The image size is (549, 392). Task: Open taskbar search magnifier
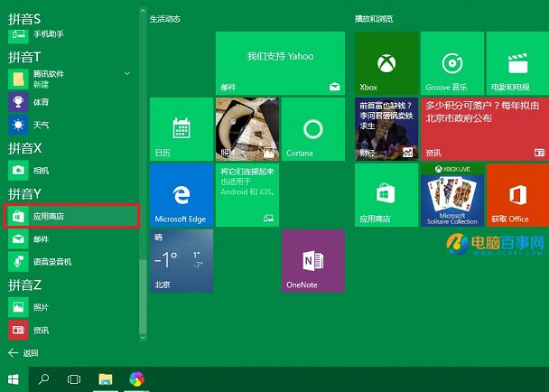(43, 379)
